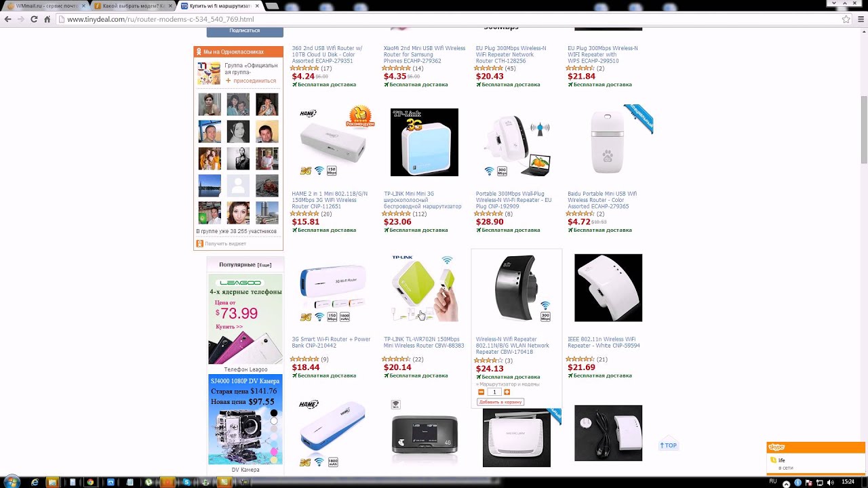The width and height of the screenshot is (868, 488).
Task: Click the address bar URL field
Action: click(x=448, y=19)
